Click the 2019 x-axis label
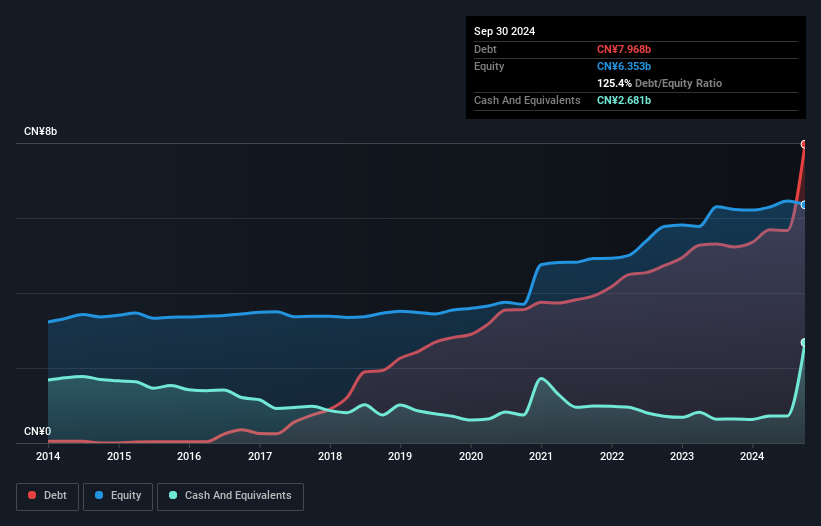The image size is (821, 526). click(x=400, y=456)
